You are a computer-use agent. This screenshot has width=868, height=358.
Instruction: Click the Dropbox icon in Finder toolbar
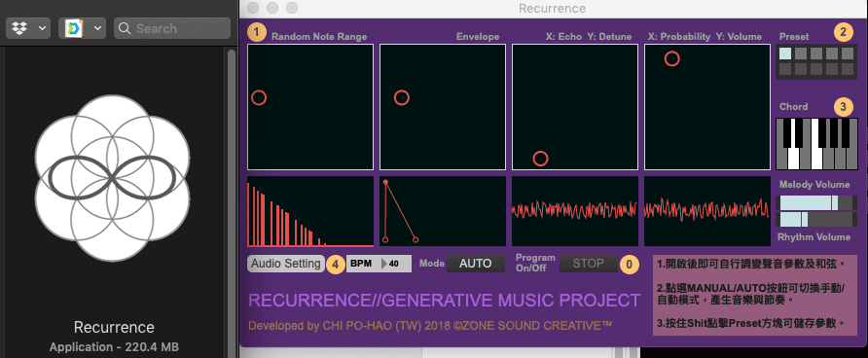click(x=19, y=28)
